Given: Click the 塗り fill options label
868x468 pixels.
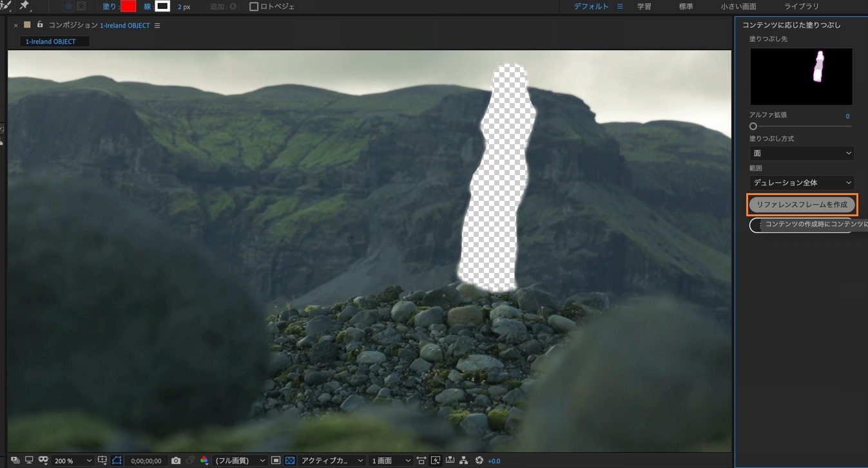Looking at the screenshot, I should click(108, 6).
